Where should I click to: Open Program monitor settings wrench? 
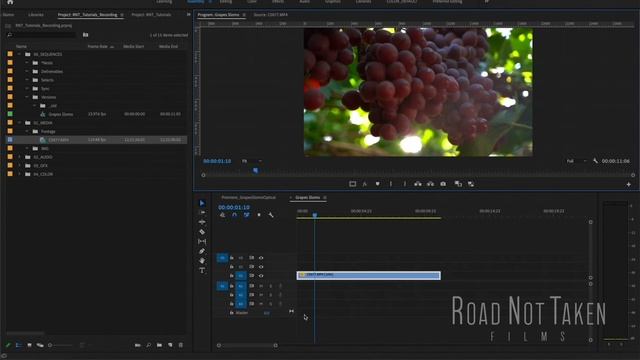click(596, 161)
